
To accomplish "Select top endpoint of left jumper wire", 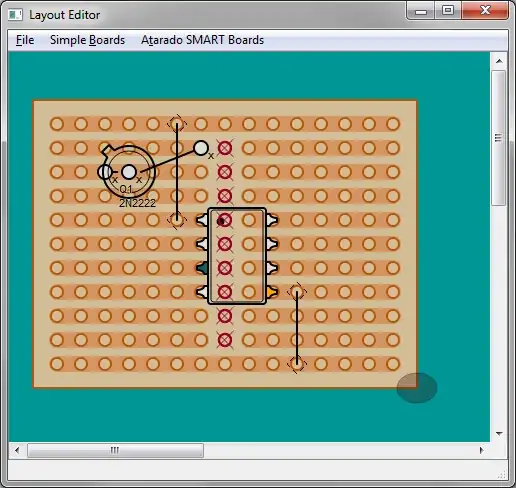I will tap(177, 124).
